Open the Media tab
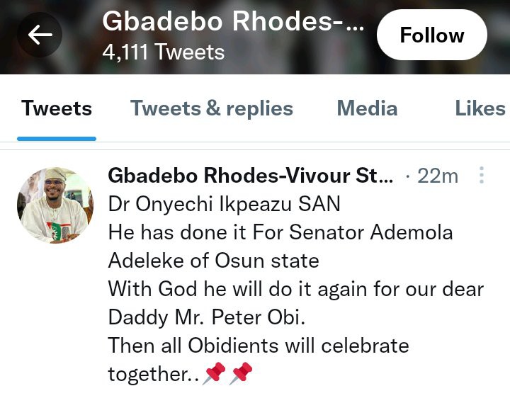Screen dimensions: 510x420 [367, 108]
